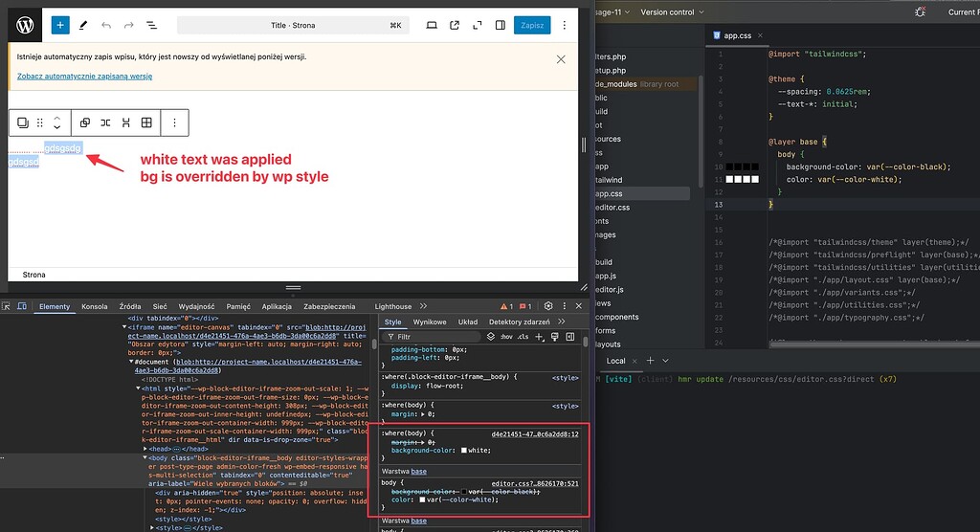Move selected blocks down

pyautogui.click(x=56, y=127)
